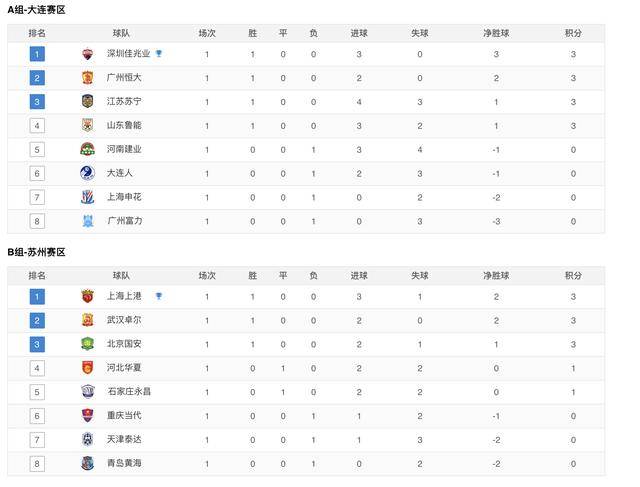
Task: Open the 山东鲁能 team link
Action: tap(124, 125)
